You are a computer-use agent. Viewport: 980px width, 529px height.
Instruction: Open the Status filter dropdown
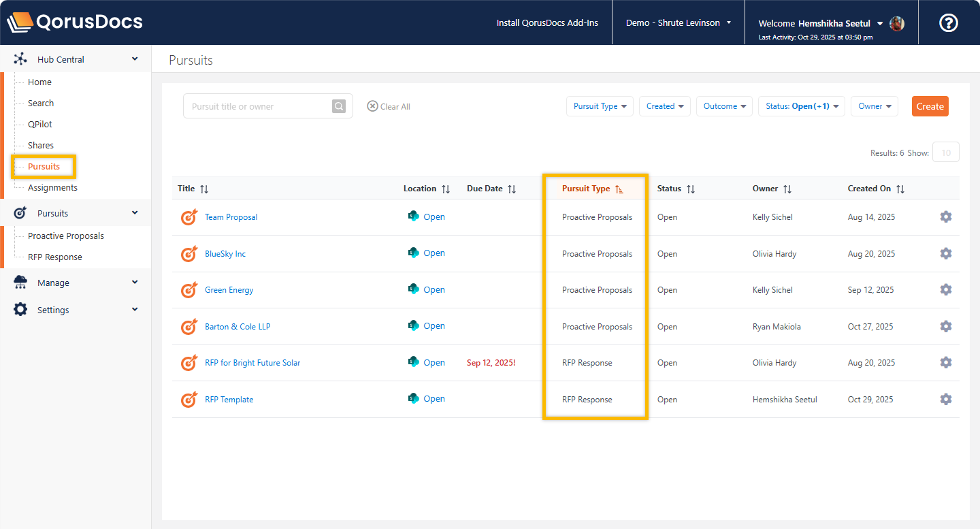(x=801, y=106)
